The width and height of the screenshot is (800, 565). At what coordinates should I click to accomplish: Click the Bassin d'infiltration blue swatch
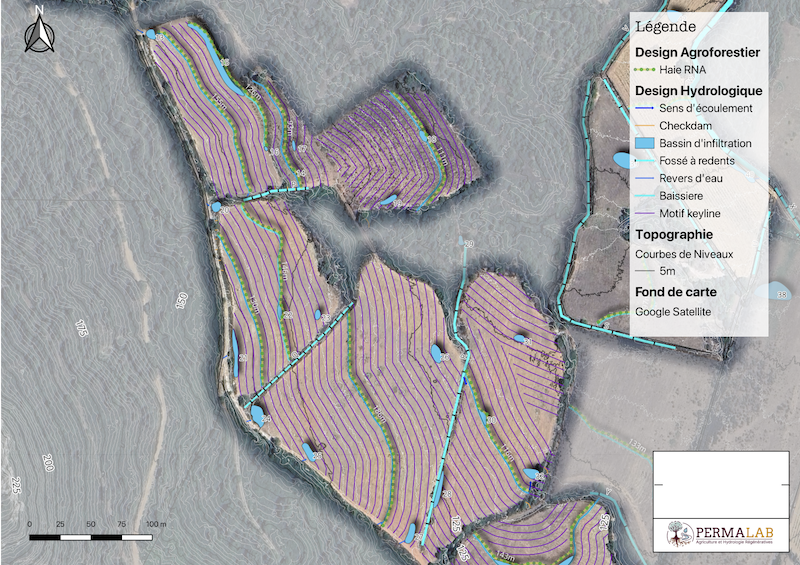pos(645,144)
